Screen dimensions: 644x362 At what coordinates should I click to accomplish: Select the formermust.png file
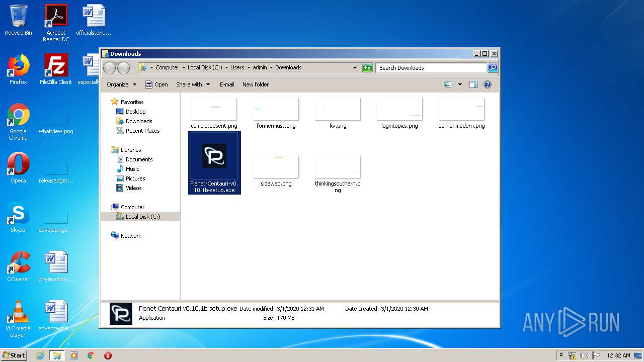click(x=276, y=114)
